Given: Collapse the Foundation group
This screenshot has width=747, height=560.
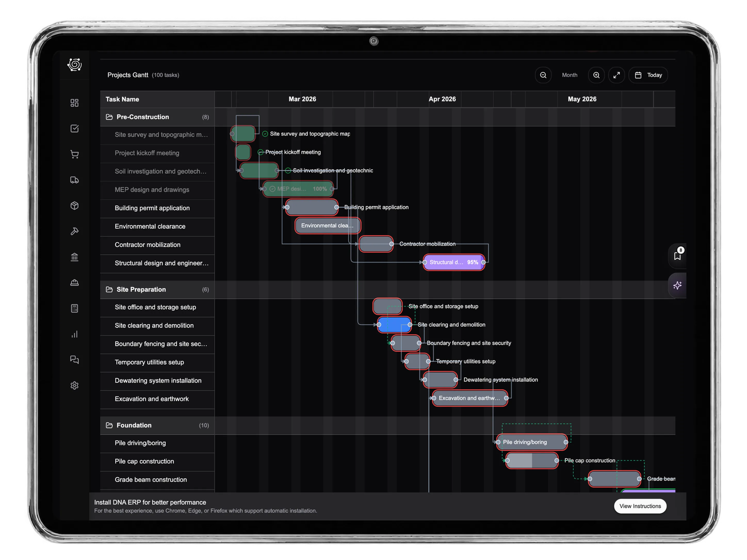Looking at the screenshot, I should pos(157,425).
